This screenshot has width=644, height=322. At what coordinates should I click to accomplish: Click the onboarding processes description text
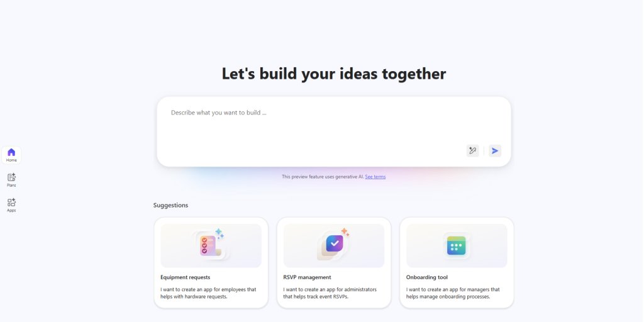(453, 293)
